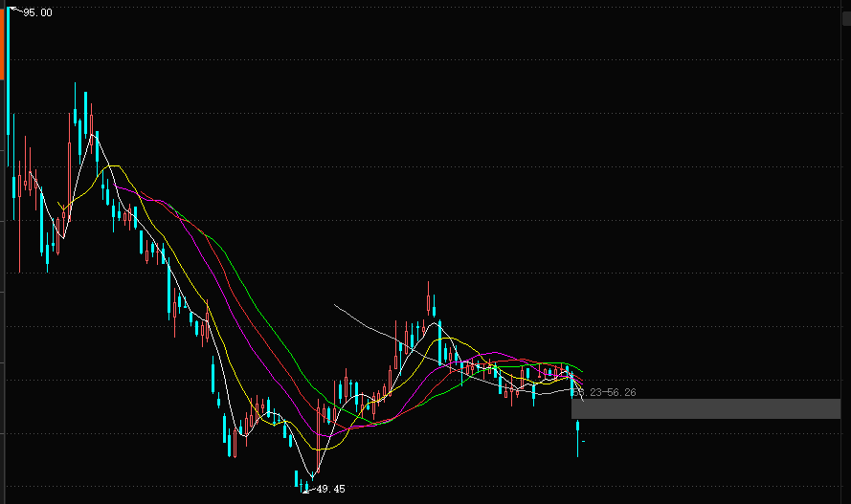The width and height of the screenshot is (851, 504).
Task: Select the gray price gap zone rectangle
Action: 705,408
